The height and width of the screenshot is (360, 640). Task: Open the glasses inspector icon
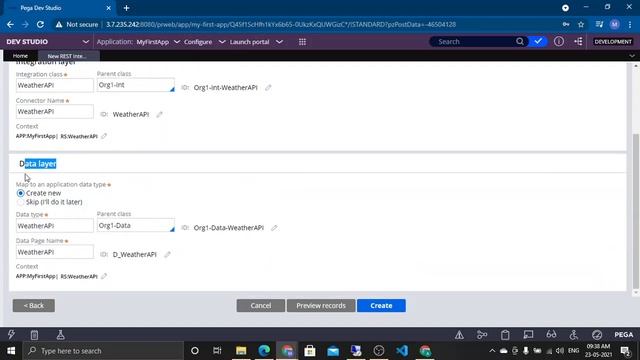point(551,335)
